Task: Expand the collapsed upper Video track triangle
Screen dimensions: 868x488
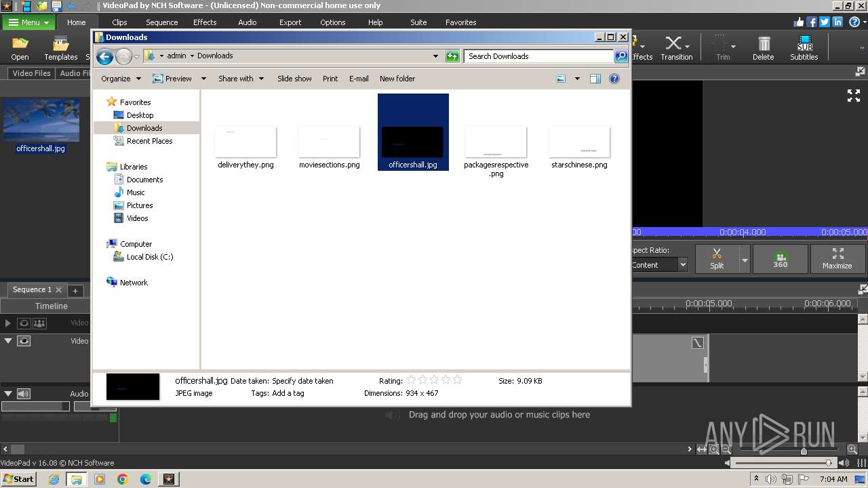Action: (8, 324)
